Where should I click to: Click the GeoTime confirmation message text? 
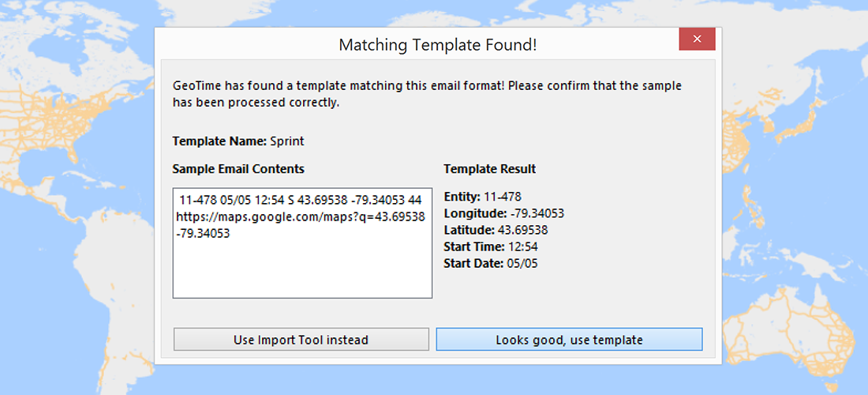426,93
